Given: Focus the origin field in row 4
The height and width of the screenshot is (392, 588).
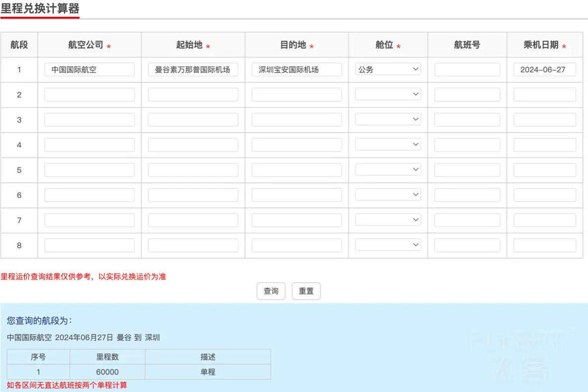Looking at the screenshot, I should (193, 145).
